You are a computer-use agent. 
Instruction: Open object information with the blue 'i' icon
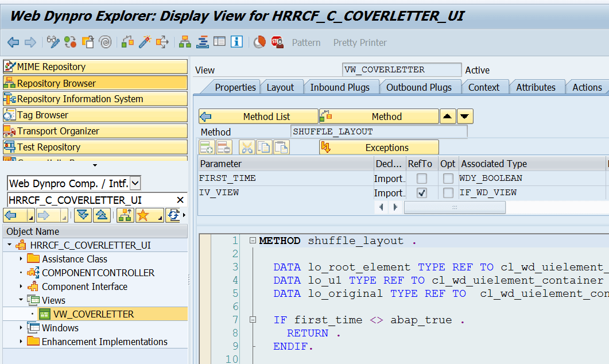click(x=236, y=41)
